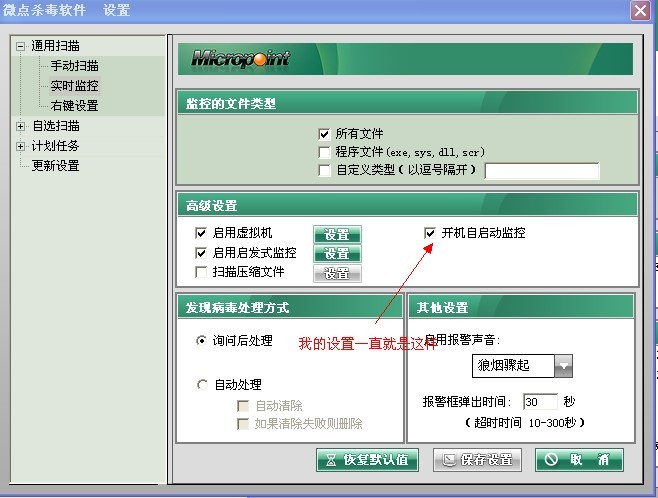Select the 询问后处理 radio button

201,340
